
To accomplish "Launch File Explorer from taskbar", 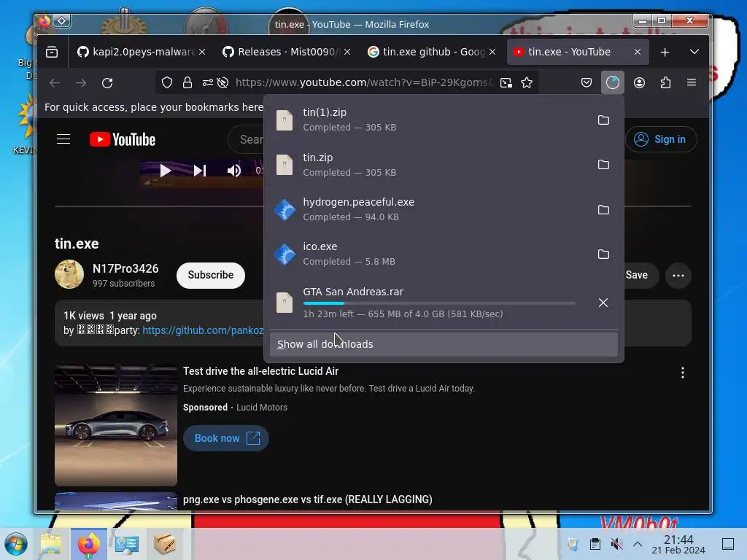I will point(51,544).
